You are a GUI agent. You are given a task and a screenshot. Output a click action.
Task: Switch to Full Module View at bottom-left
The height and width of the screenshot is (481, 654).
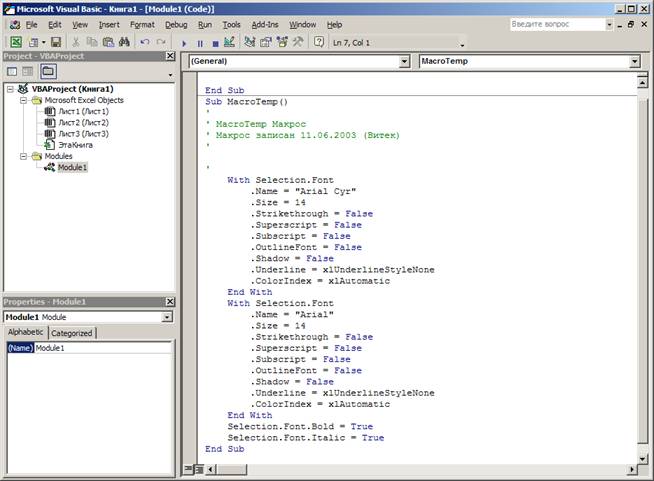tap(198, 468)
